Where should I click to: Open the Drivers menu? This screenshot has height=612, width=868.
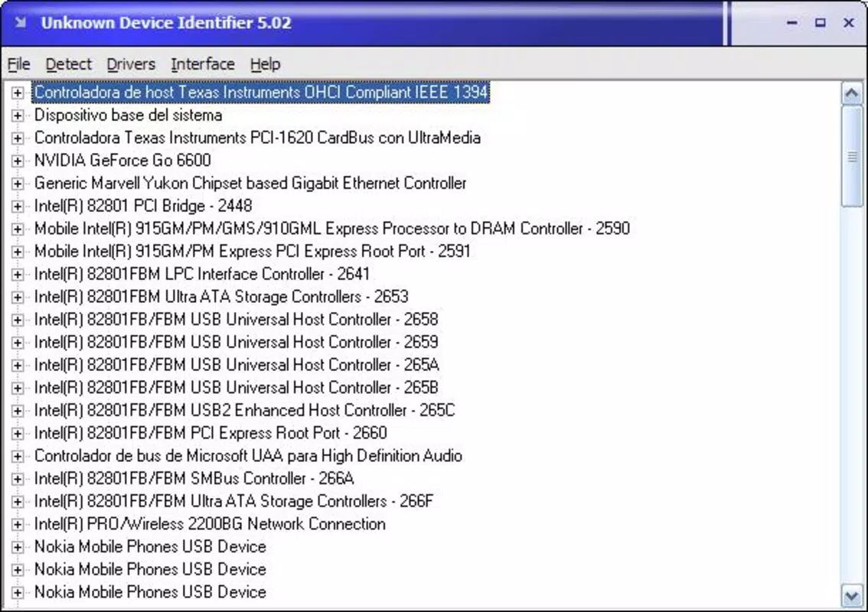[131, 64]
